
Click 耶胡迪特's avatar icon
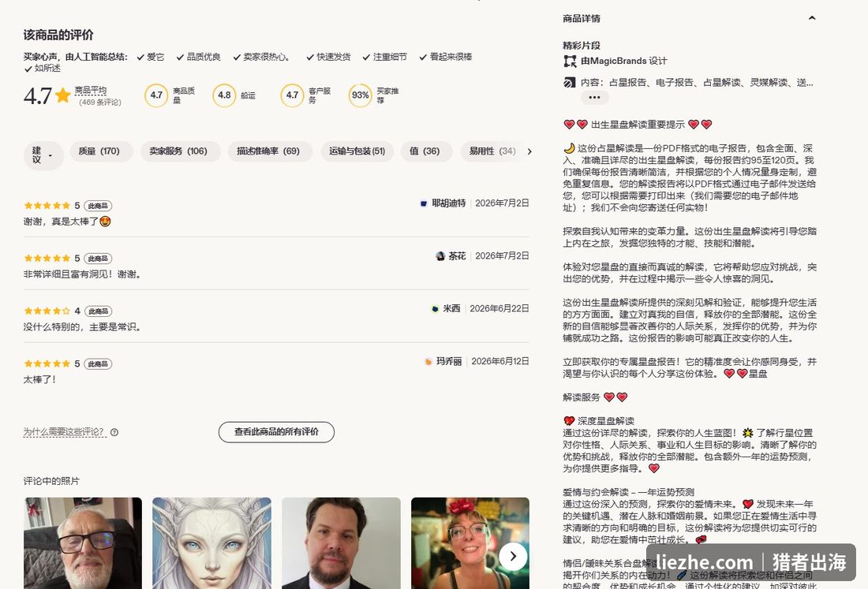tap(424, 203)
